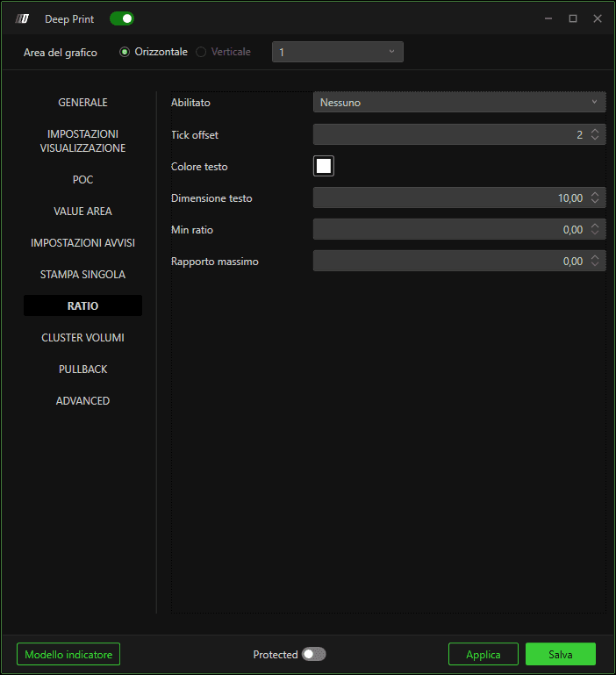The height and width of the screenshot is (675, 616).
Task: Open the ADVANCED section
Action: click(82, 401)
